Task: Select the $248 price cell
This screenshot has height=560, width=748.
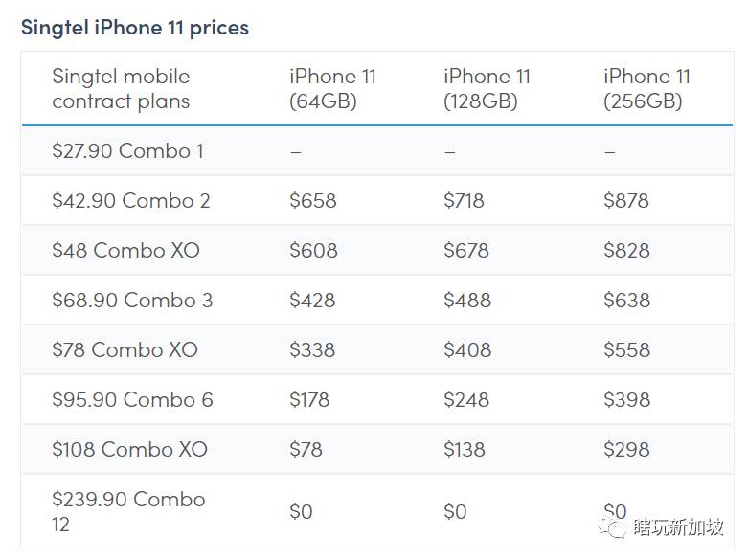Action: 466,400
